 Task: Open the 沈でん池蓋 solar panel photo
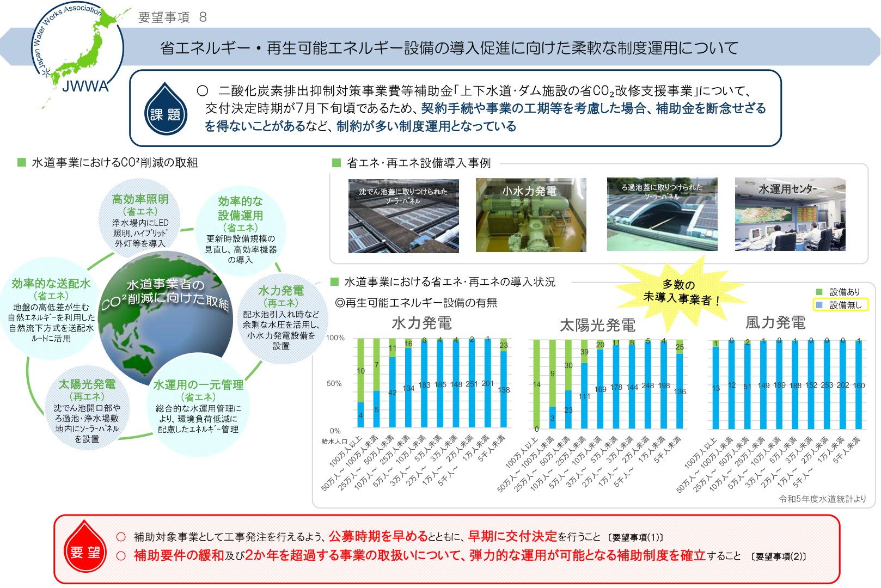(x=403, y=216)
